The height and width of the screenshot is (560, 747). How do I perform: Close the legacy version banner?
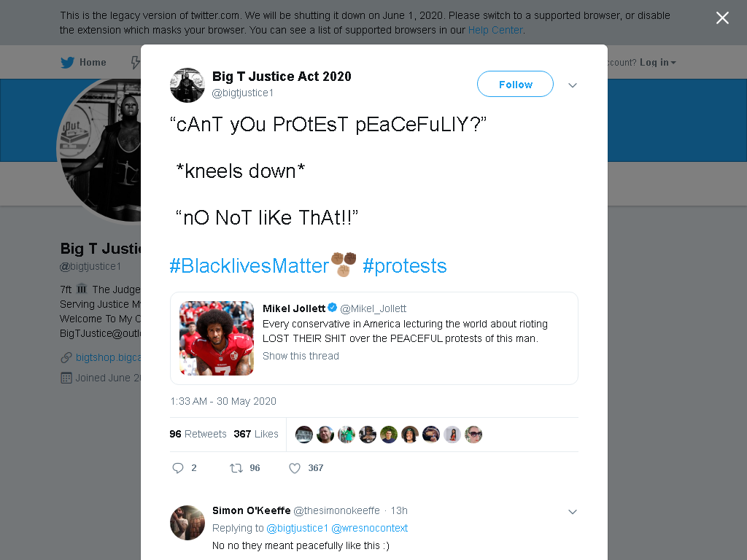(x=722, y=18)
